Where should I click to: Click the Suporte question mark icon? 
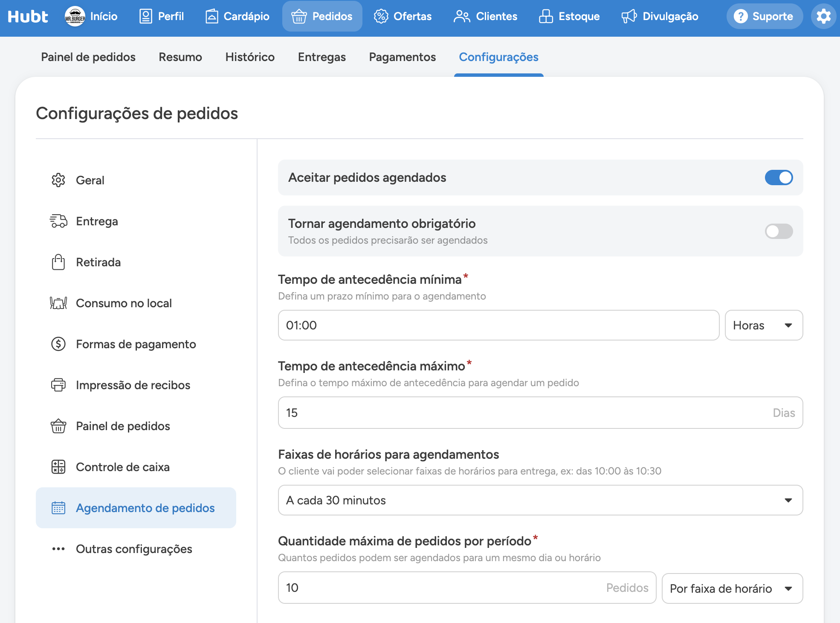741,17
